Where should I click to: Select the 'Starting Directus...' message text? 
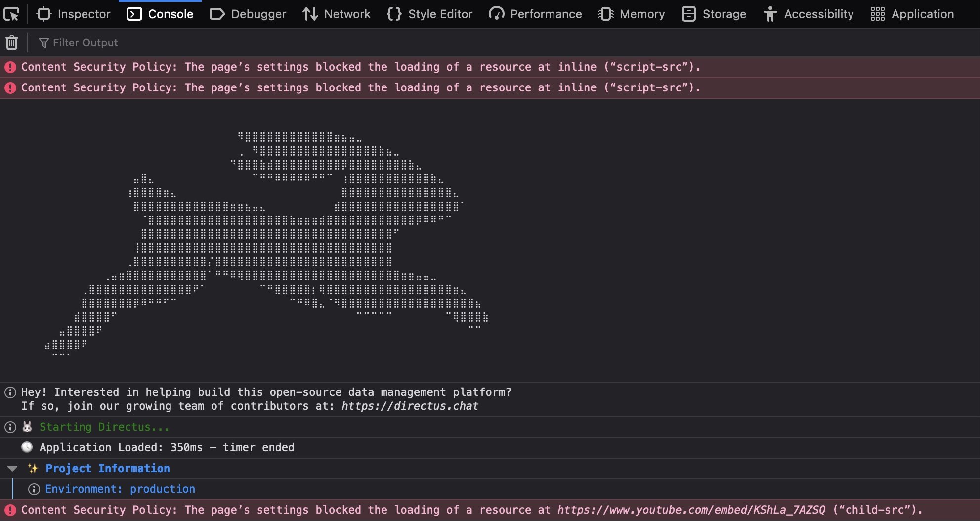pyautogui.click(x=104, y=427)
